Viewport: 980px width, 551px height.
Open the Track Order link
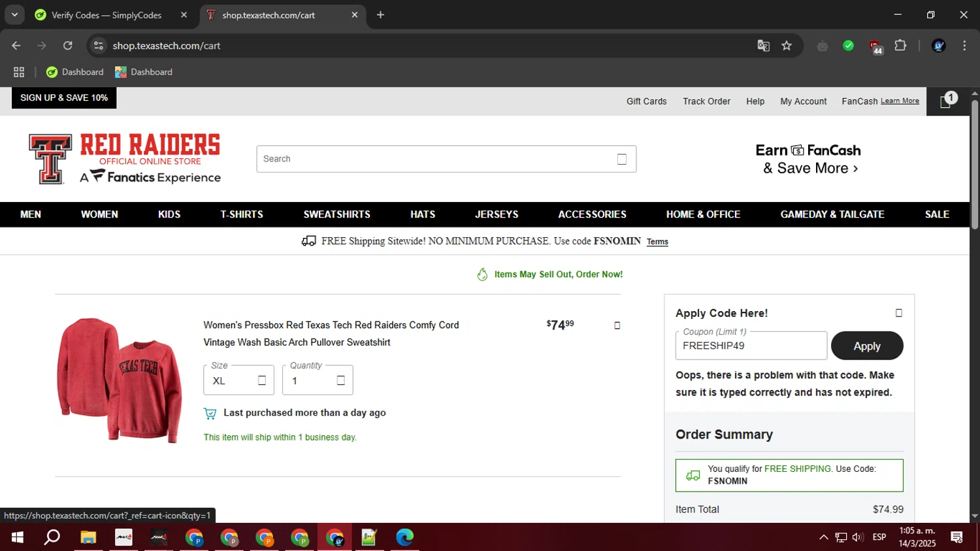(707, 101)
